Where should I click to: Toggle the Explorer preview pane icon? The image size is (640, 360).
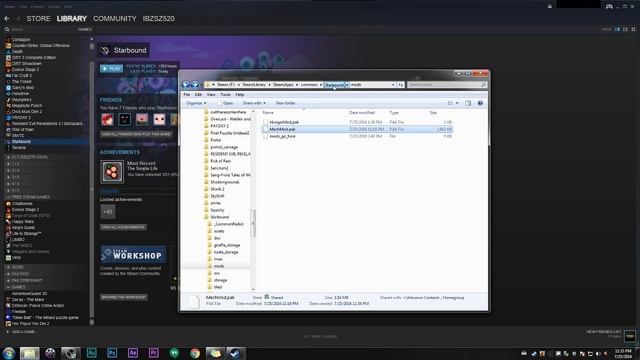[x=468, y=103]
